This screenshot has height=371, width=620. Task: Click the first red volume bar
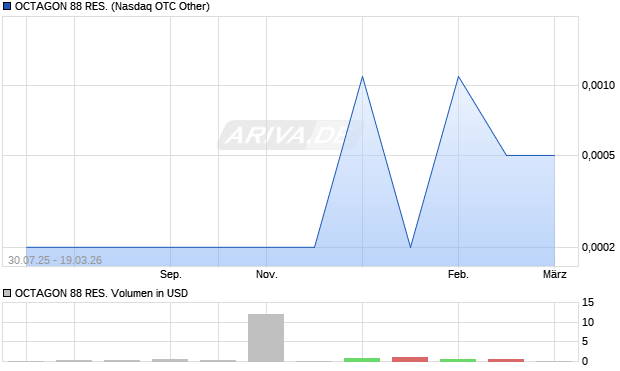tap(410, 359)
